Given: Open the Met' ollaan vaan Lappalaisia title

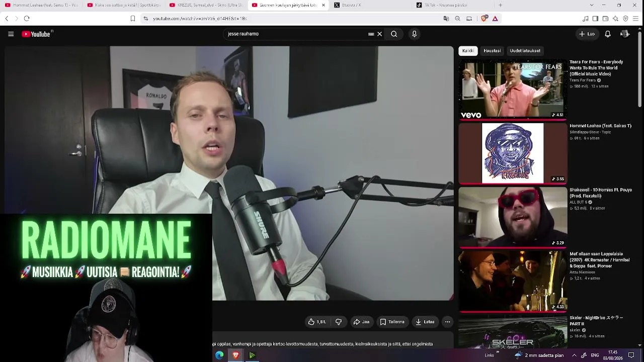Looking at the screenshot, I should click(x=599, y=260).
